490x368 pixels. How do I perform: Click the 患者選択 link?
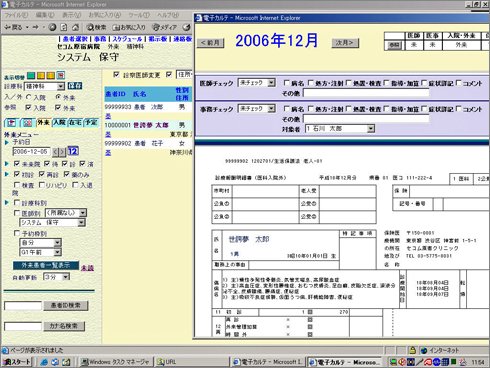pos(75,39)
